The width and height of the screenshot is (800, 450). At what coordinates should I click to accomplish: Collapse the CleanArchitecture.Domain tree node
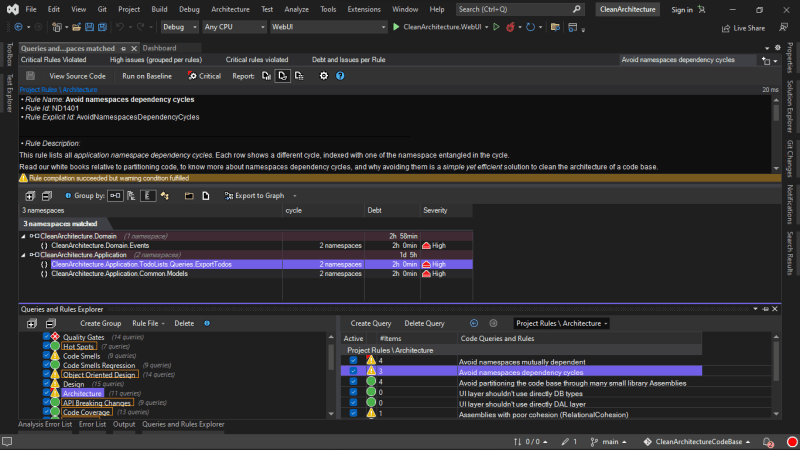pyautogui.click(x=23, y=236)
